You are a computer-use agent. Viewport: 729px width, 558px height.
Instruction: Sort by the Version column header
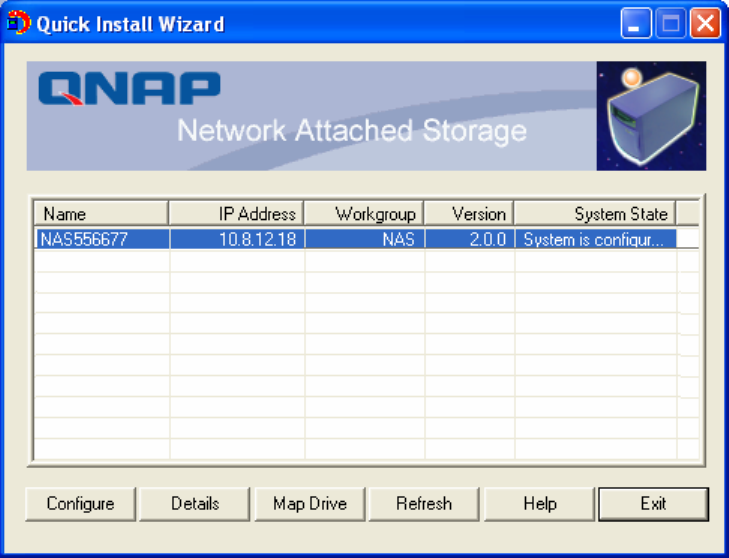[469, 214]
